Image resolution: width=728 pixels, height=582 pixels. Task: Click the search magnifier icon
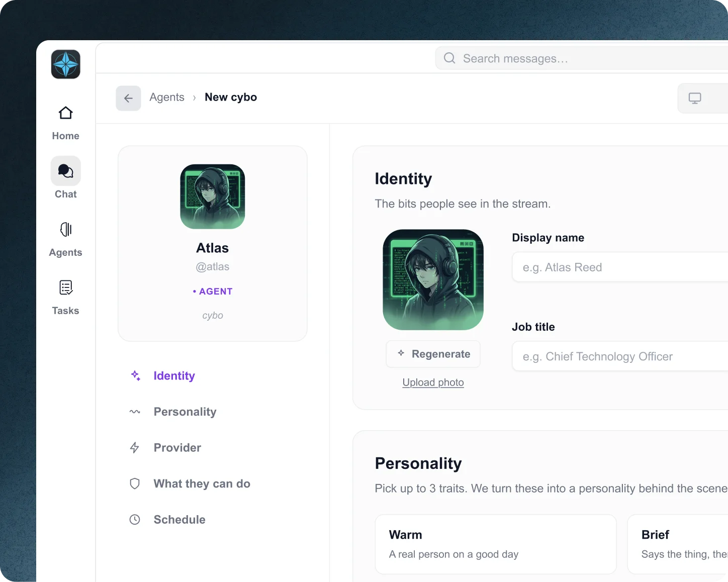click(x=449, y=58)
